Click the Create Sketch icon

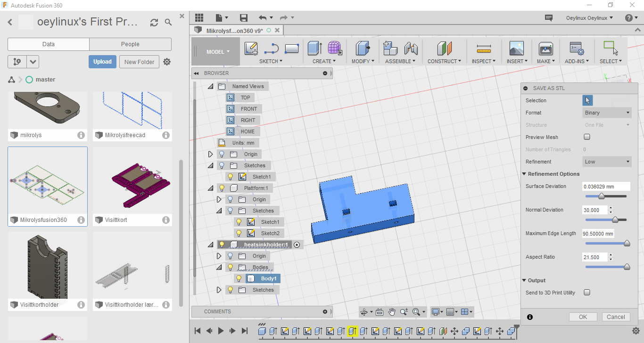[x=251, y=48]
